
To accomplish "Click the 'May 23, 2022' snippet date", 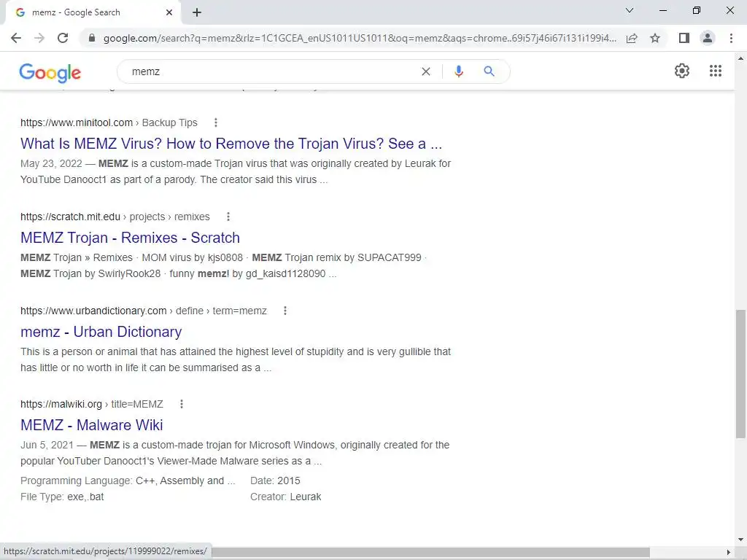I will (51, 163).
